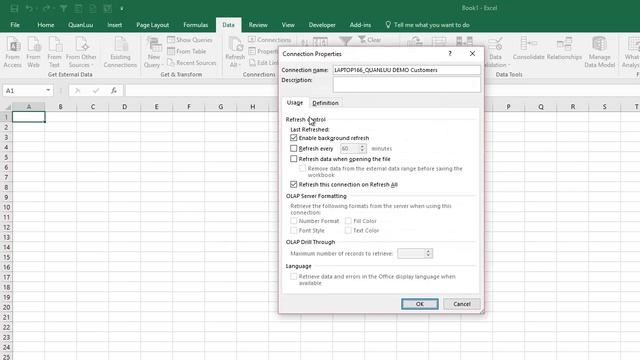Click OK in Connection Properties
This screenshot has height=360, width=640.
(x=420, y=304)
